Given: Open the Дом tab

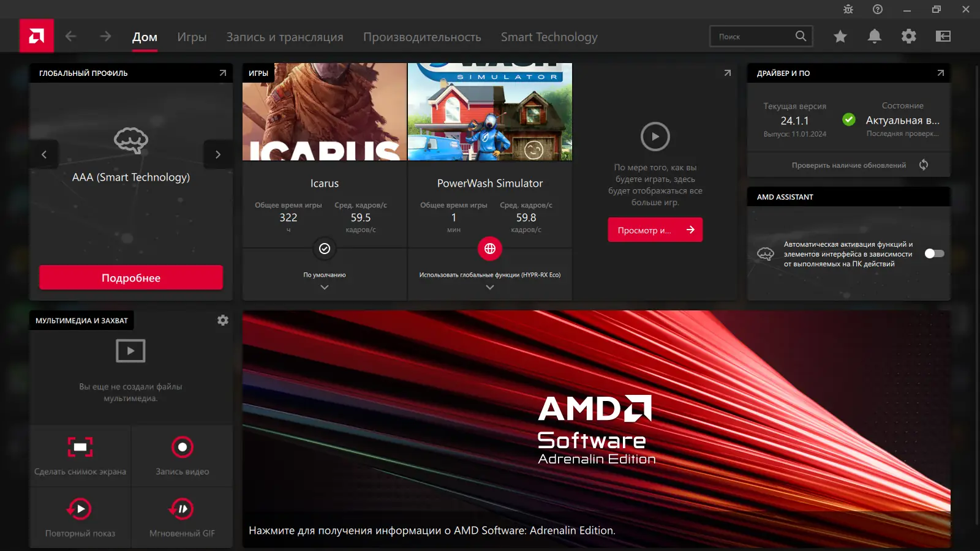Looking at the screenshot, I should (145, 37).
